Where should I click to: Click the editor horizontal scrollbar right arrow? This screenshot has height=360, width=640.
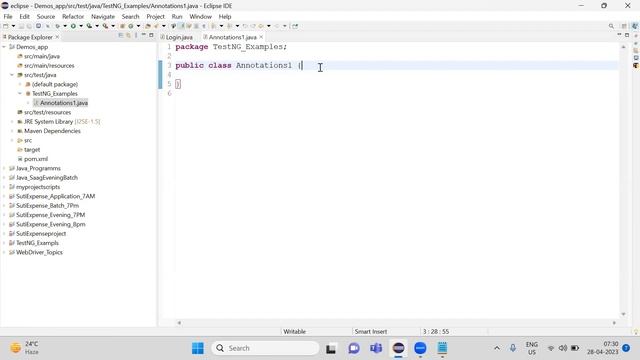tap(614, 323)
